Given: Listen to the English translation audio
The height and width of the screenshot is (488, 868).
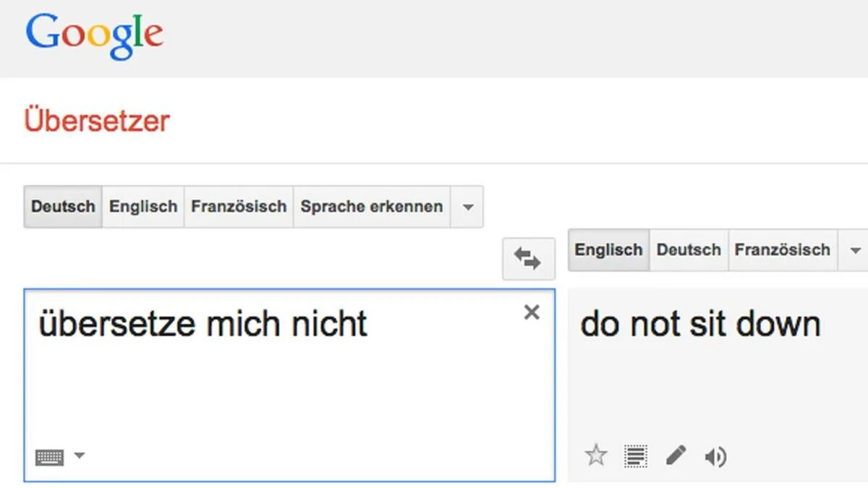Looking at the screenshot, I should click(x=715, y=456).
